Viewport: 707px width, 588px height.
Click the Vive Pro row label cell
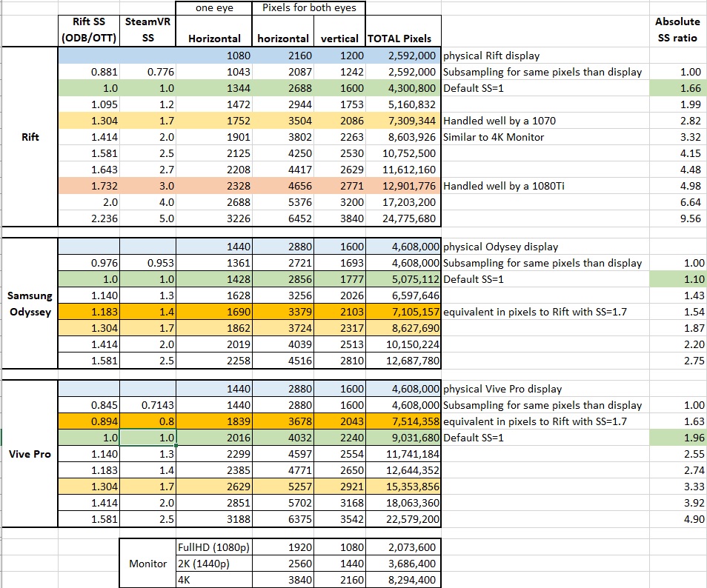pos(30,454)
